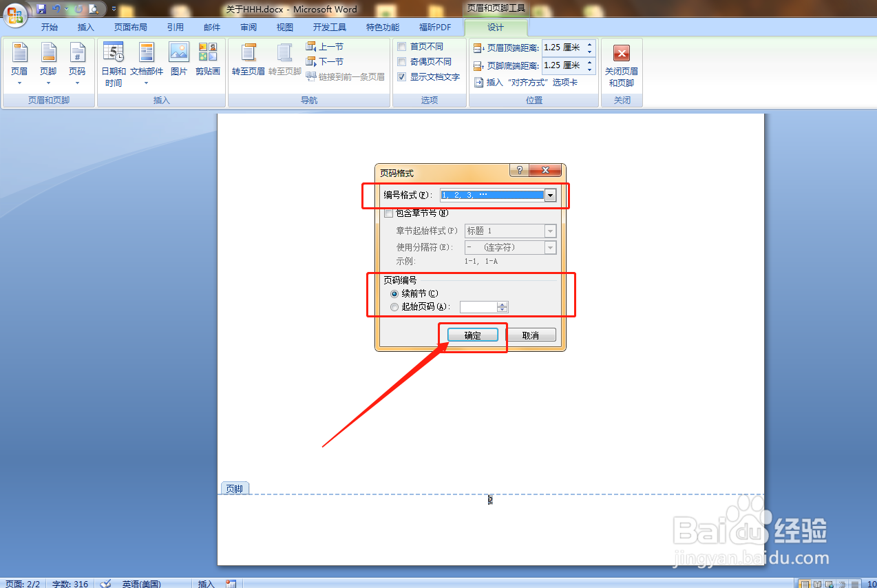This screenshot has width=877, height=588.
Task: Customize the quick access toolbar
Action: pos(114,10)
